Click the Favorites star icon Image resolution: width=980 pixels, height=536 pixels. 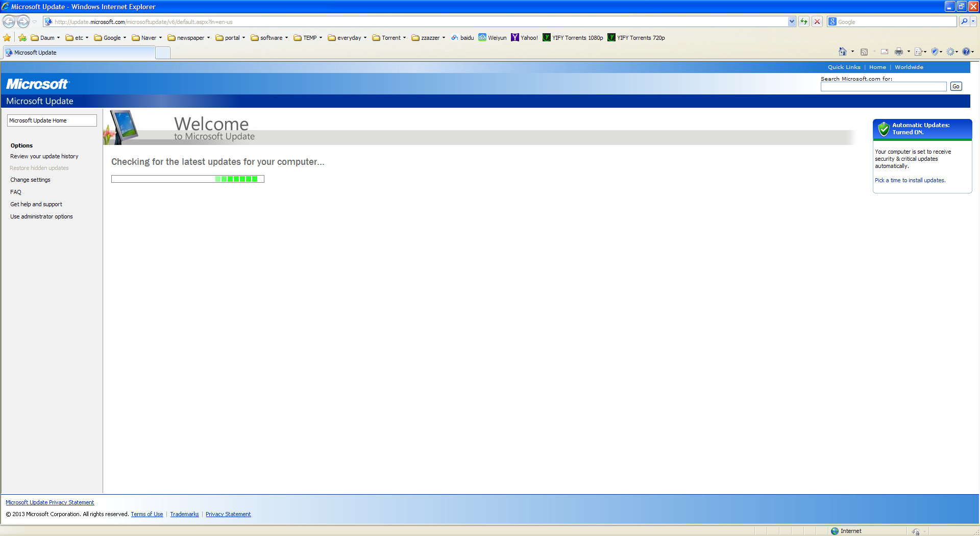click(x=7, y=38)
